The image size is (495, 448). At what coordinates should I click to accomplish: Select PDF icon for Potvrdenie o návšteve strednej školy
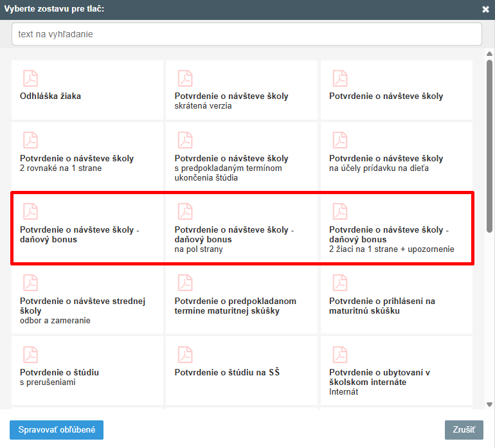(31, 283)
